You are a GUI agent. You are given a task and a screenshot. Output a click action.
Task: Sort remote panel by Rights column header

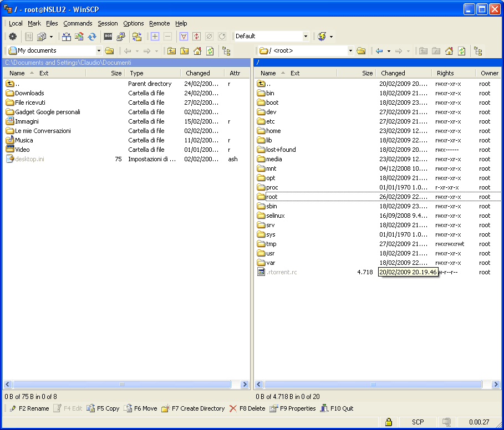point(453,73)
